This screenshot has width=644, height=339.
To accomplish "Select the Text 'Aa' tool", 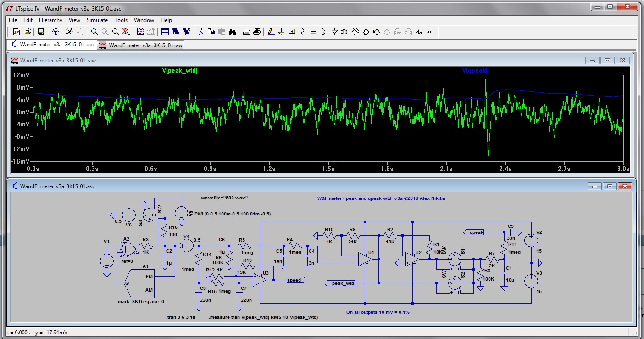I will pyautogui.click(x=418, y=32).
